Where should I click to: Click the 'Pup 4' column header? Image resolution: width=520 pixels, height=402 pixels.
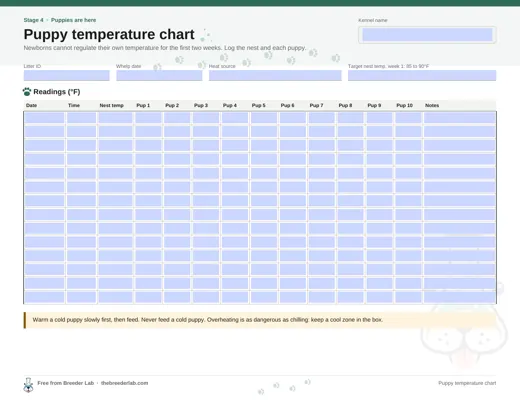[230, 105]
